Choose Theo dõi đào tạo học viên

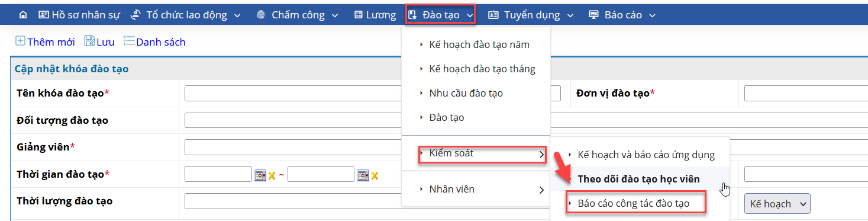[638, 179]
